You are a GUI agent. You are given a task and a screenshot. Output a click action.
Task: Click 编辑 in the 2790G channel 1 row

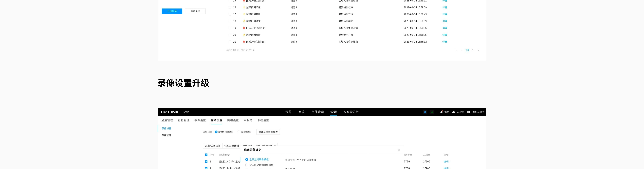446,162
